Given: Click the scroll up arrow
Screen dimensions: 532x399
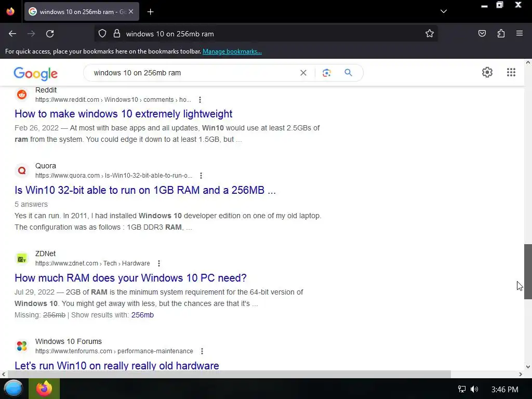Looking at the screenshot, I should pos(528,63).
